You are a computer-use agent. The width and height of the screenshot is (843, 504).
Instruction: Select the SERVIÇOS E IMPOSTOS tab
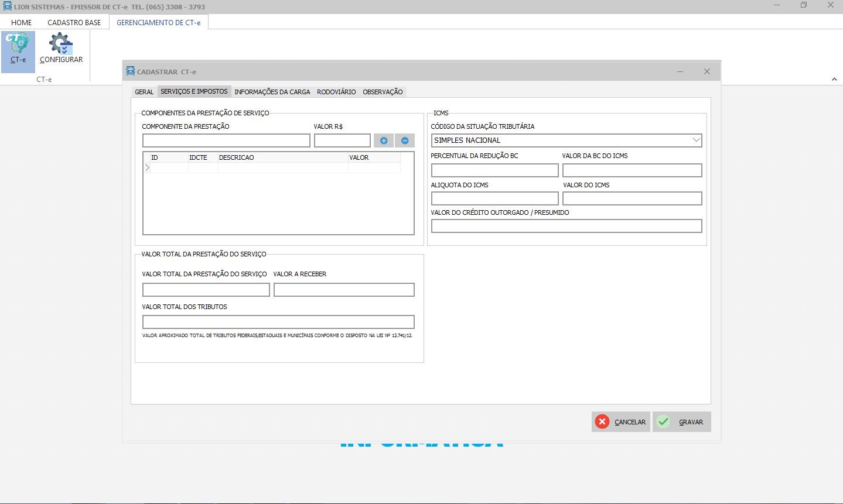(x=194, y=91)
